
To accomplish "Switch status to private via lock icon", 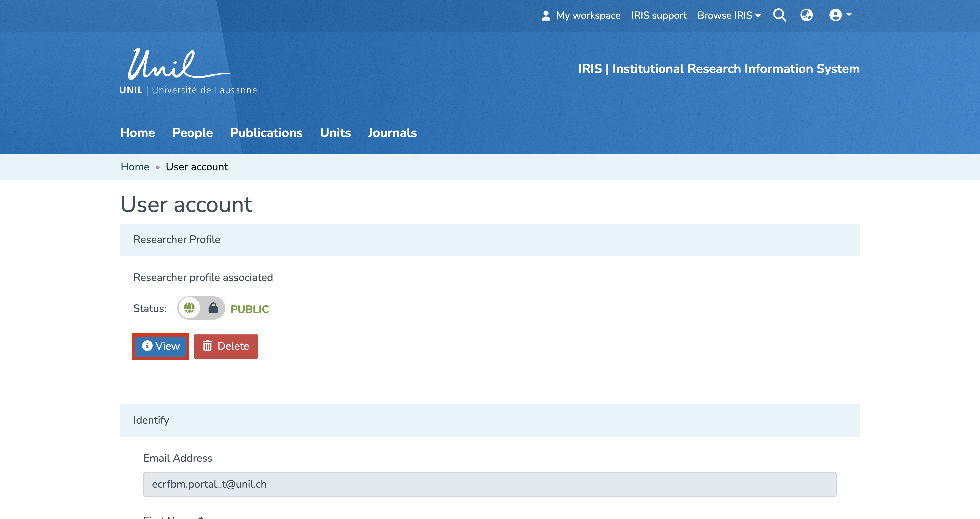I will [213, 308].
